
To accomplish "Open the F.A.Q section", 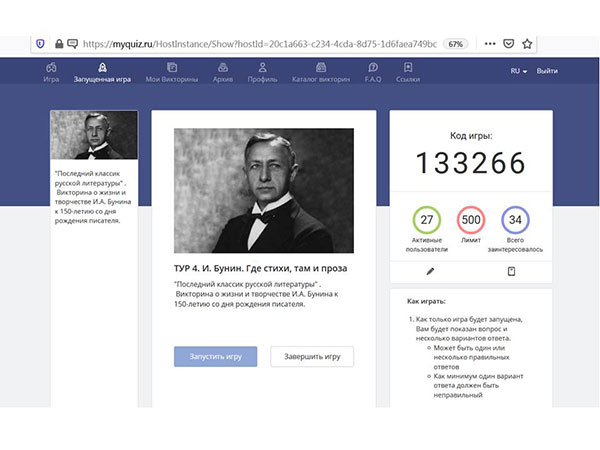I will pyautogui.click(x=373, y=73).
